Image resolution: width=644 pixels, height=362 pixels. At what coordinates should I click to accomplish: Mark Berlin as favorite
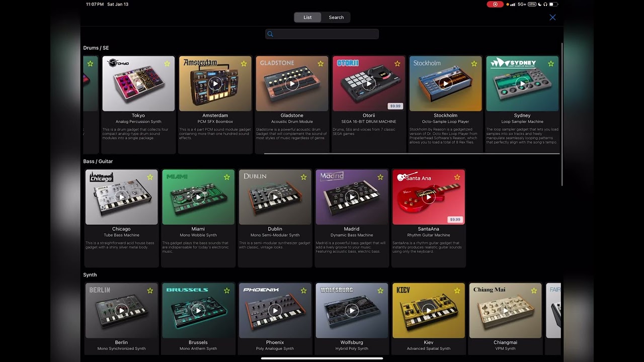[x=150, y=291]
